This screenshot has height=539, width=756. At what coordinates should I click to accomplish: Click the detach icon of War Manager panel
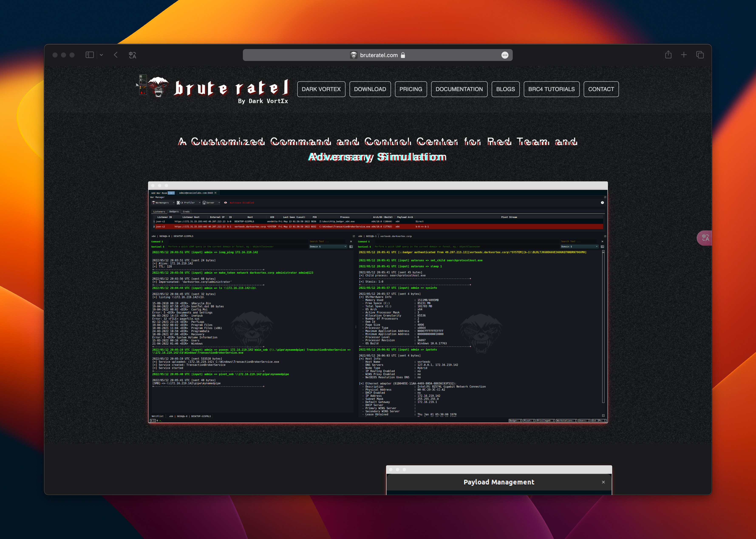tap(605, 197)
